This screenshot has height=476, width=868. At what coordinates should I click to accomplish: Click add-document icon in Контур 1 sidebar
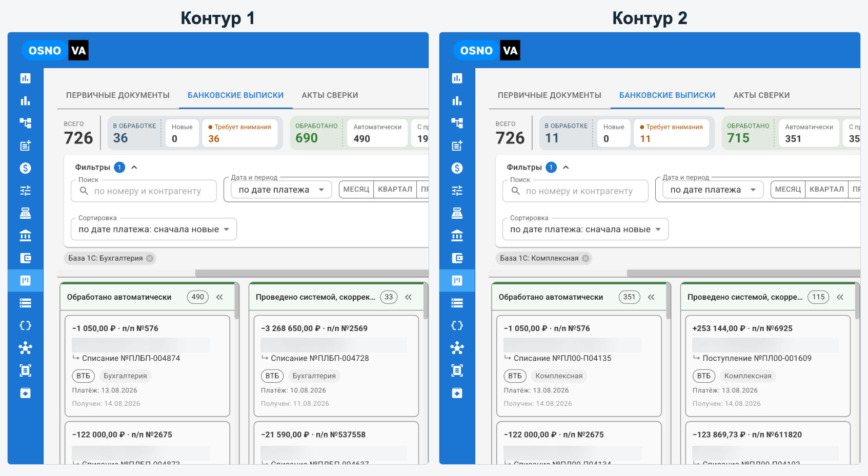(25, 146)
